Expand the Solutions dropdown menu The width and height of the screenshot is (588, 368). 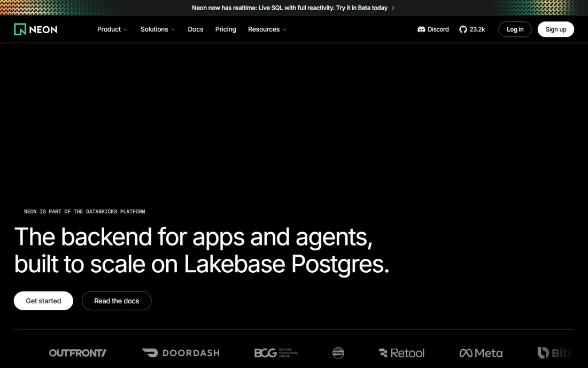coord(158,29)
